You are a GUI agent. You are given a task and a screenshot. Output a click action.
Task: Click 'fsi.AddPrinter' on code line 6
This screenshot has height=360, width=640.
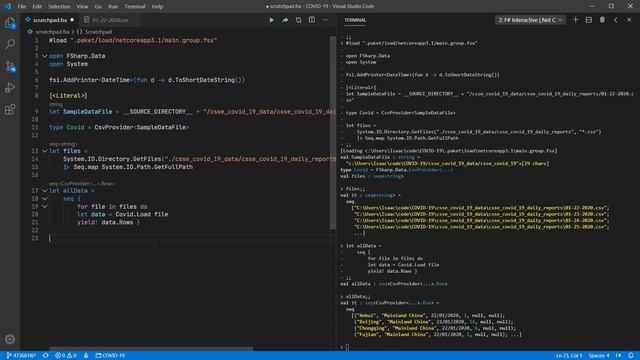click(x=73, y=80)
